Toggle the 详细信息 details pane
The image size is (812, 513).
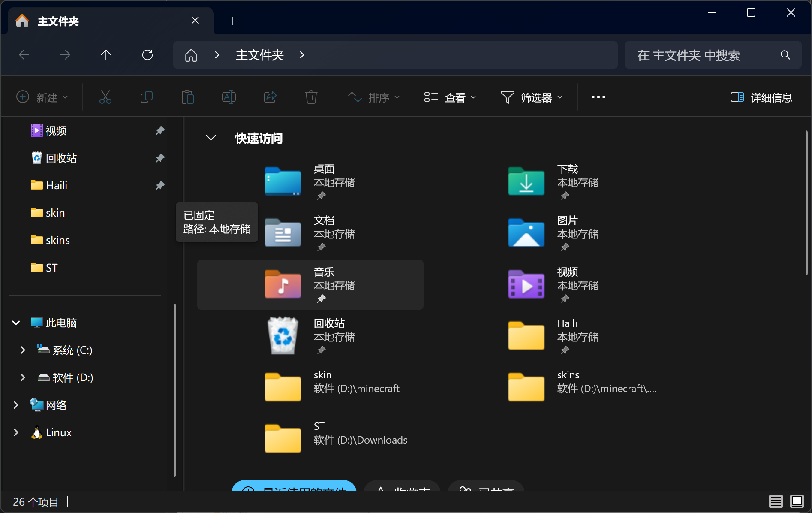(761, 97)
